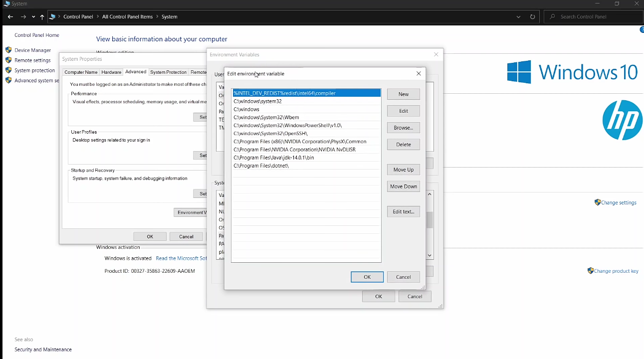Open the Control Panel breadcrumb

click(78, 17)
